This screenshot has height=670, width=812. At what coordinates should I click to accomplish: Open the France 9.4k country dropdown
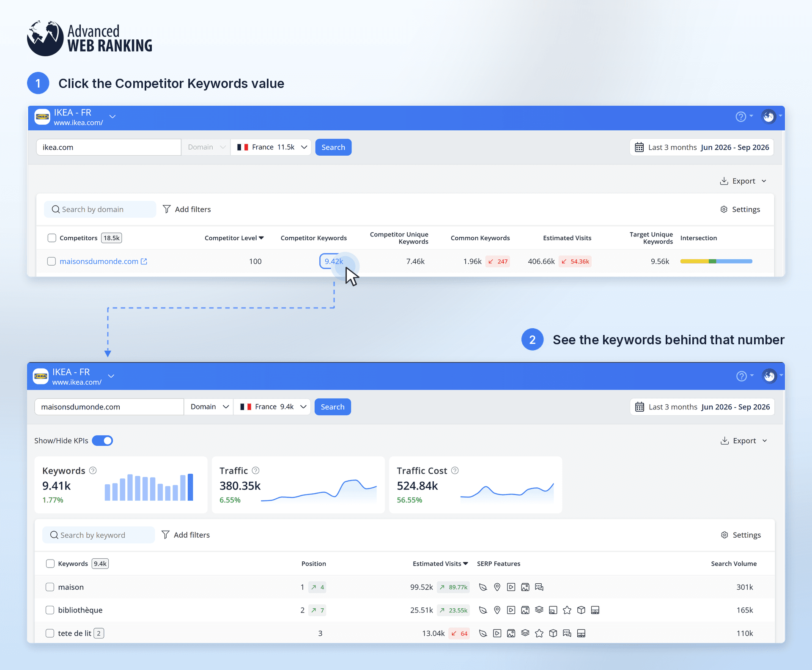click(272, 407)
